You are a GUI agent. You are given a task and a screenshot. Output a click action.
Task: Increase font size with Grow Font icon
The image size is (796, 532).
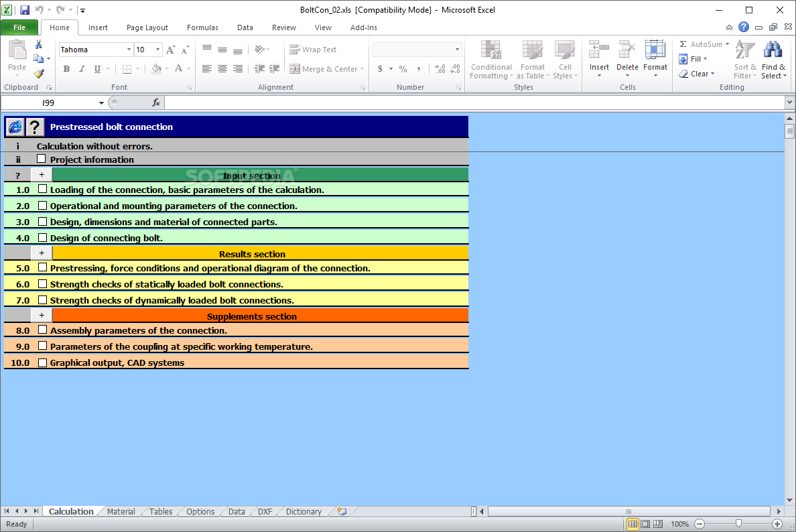[171, 50]
